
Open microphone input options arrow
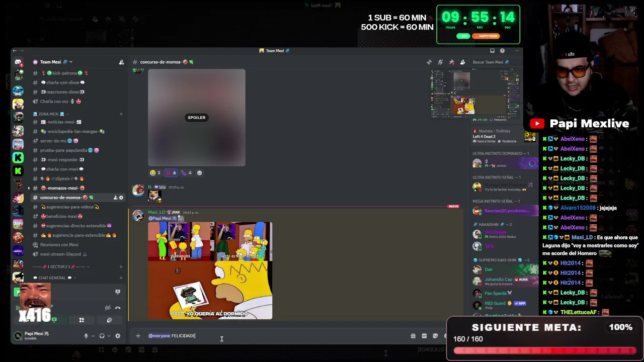pyautogui.click(x=93, y=336)
